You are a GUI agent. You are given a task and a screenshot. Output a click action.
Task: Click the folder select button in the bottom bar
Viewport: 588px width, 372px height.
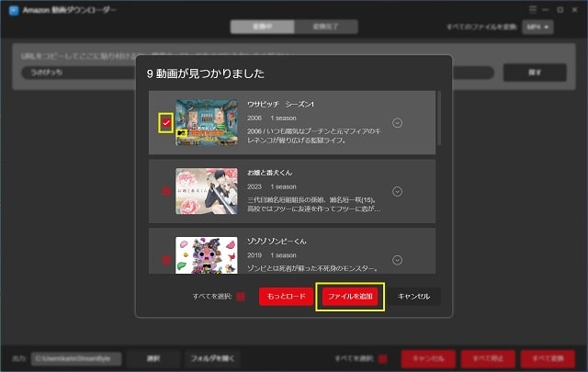pos(153,359)
